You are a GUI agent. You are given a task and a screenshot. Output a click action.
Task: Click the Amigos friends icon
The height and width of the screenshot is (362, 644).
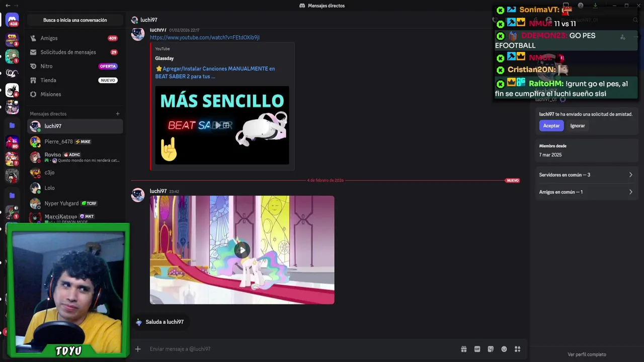tap(33, 38)
